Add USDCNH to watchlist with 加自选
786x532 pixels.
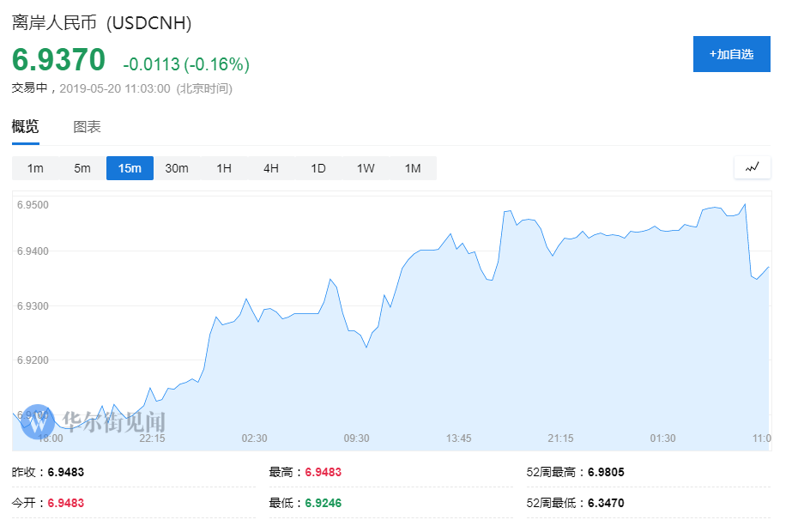point(731,54)
